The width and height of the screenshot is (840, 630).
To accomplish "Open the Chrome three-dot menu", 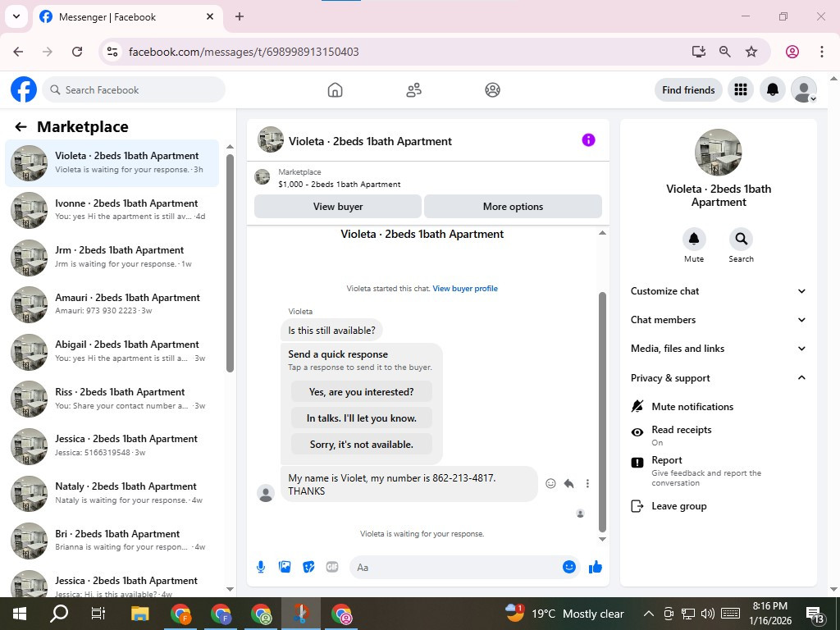I will pyautogui.click(x=821, y=52).
